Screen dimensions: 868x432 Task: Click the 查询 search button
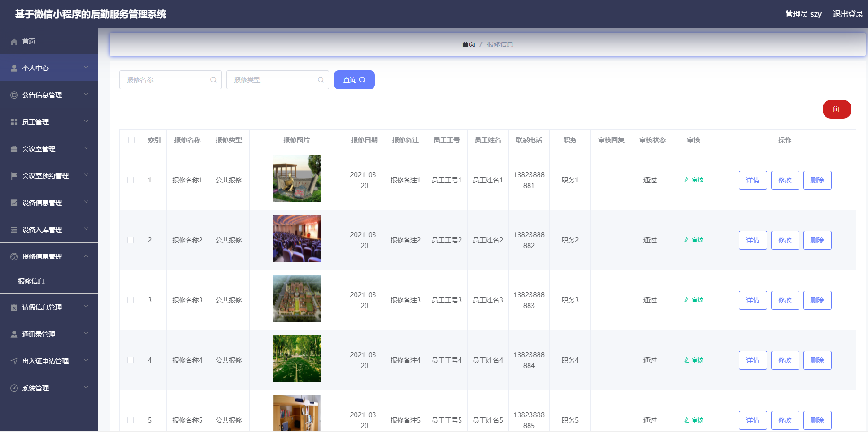354,80
